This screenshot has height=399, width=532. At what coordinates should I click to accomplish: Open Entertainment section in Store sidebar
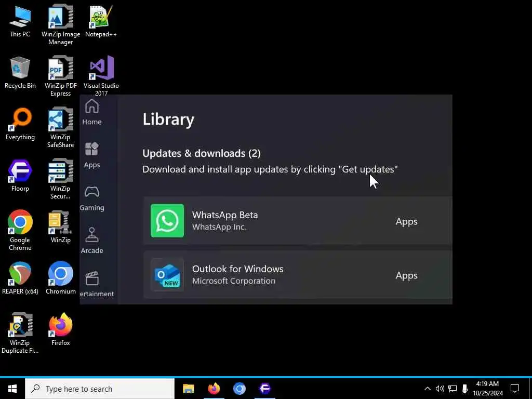[96, 284]
